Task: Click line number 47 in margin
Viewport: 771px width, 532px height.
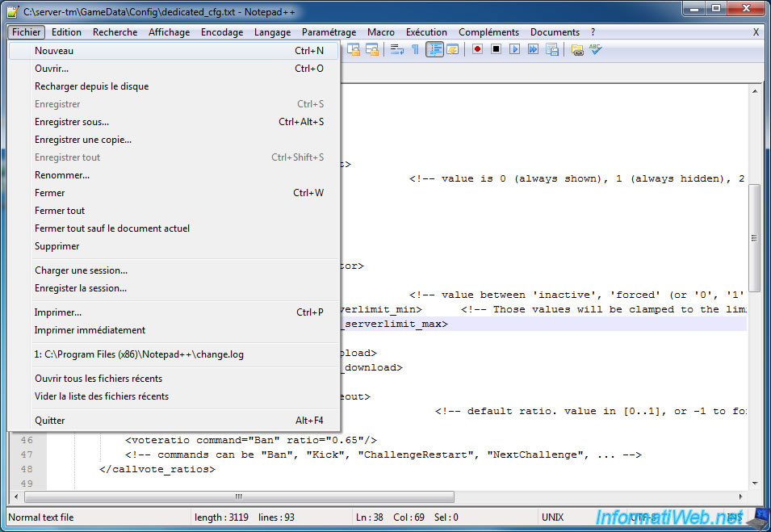Action: point(27,455)
